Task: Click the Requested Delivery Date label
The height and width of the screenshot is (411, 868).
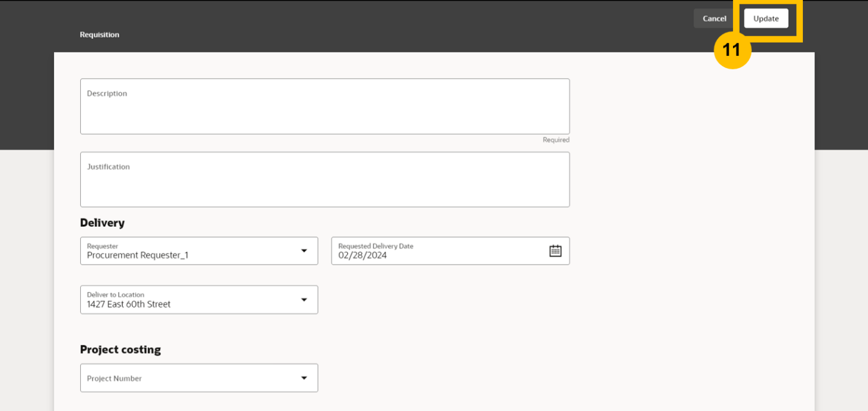Action: pyautogui.click(x=375, y=246)
